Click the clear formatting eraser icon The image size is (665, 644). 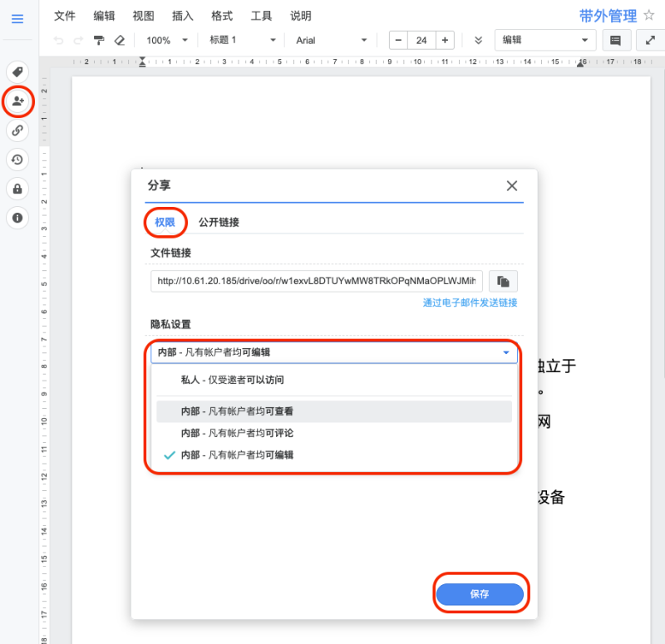(x=120, y=40)
